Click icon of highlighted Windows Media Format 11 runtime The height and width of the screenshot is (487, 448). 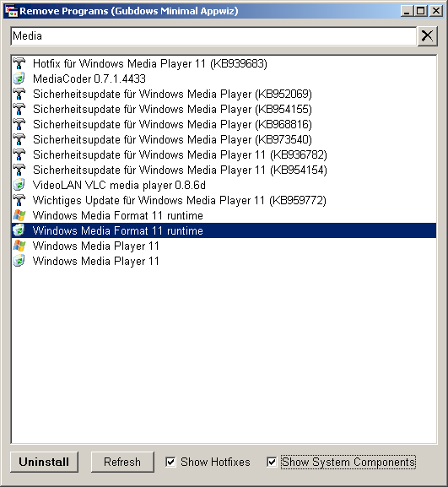point(19,230)
